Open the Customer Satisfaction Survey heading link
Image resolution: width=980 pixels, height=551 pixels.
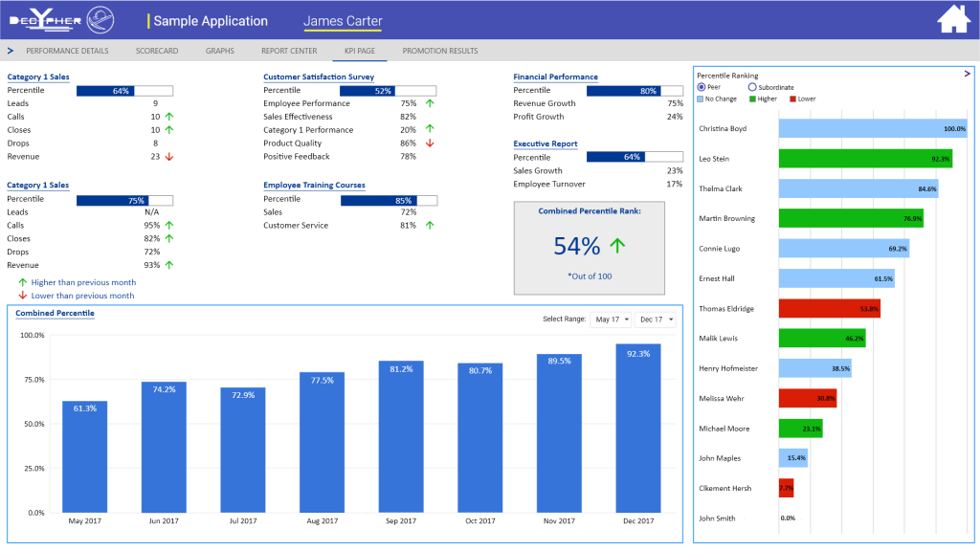tap(319, 77)
